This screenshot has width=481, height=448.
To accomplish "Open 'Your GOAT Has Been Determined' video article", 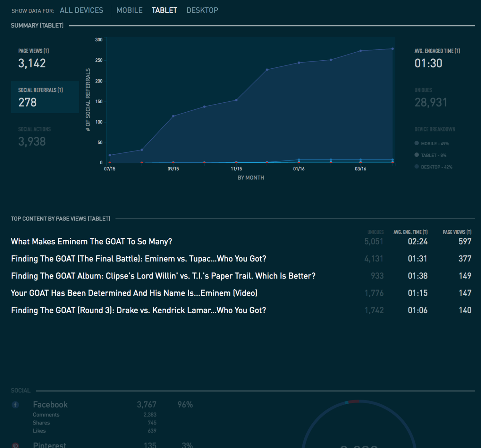I will [134, 293].
